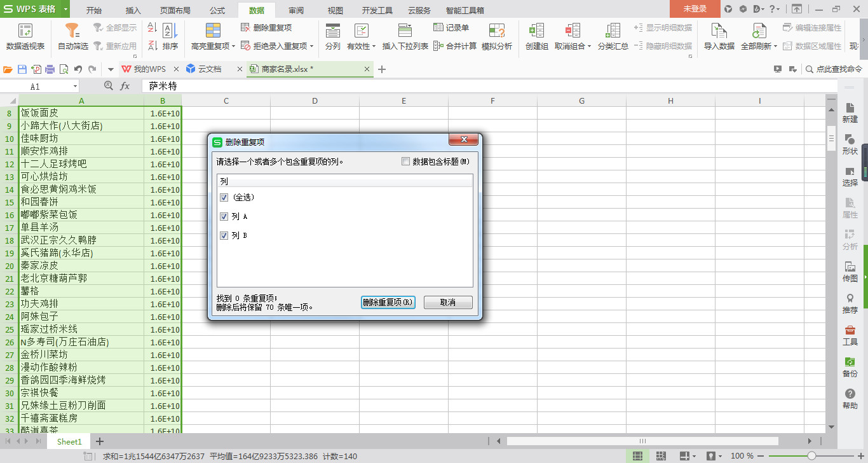868x463 pixels.
Task: Open 工具 toolbox in right sidebar
Action: pyautogui.click(x=850, y=335)
